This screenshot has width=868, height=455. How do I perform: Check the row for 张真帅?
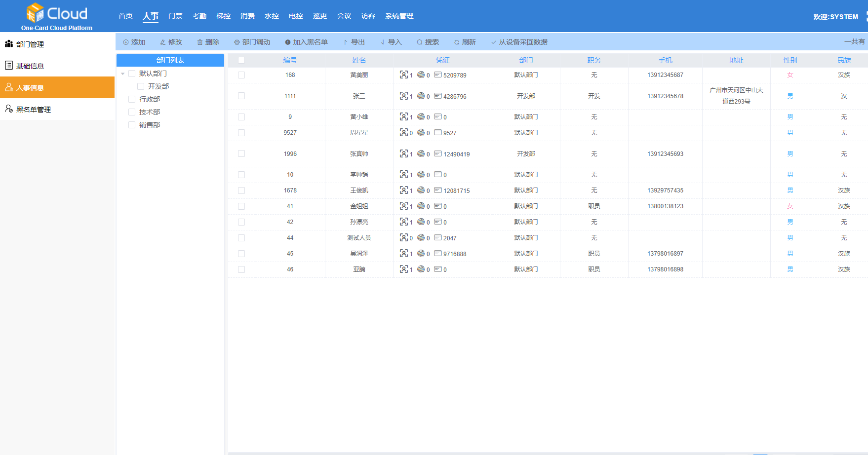pos(241,153)
